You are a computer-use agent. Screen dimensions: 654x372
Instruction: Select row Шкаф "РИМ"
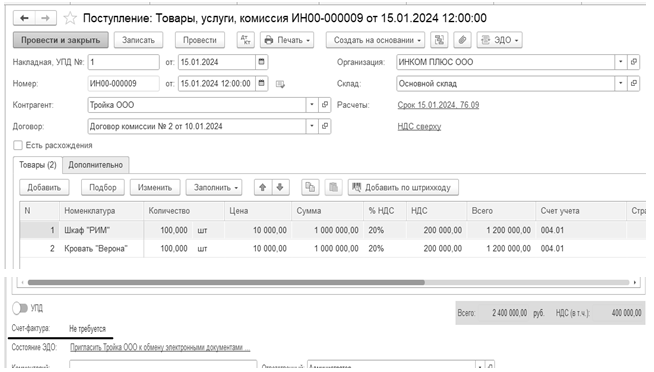(332, 230)
